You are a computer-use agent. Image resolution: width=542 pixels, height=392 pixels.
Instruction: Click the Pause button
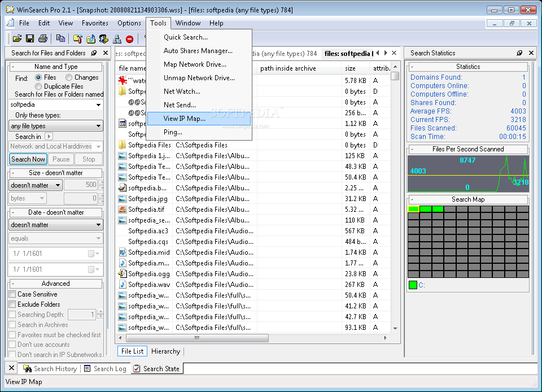61,159
